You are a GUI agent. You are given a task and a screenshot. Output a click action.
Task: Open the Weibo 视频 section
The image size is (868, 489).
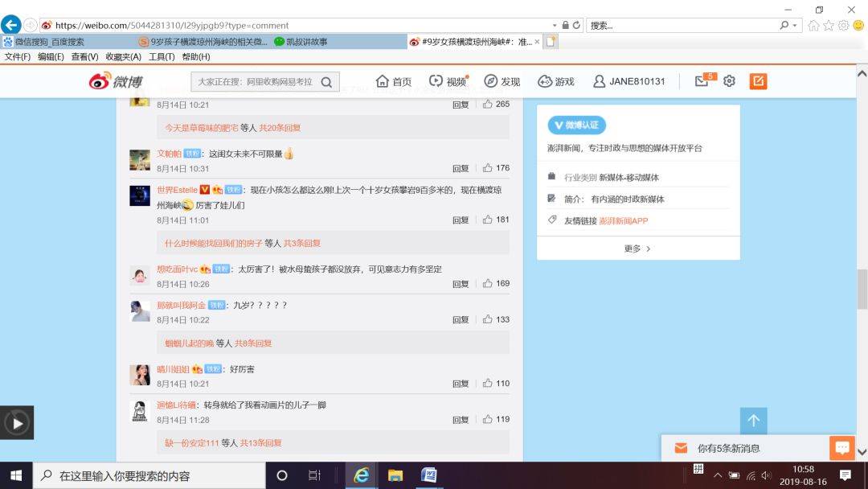tap(448, 81)
